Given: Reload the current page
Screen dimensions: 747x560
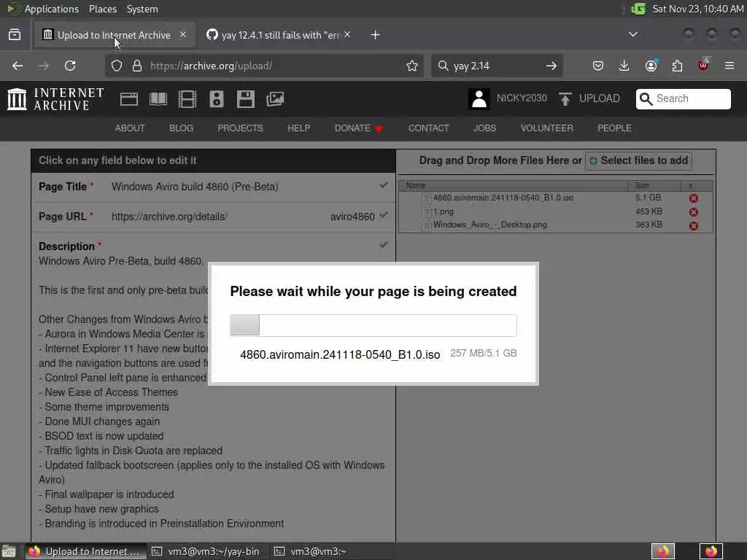Looking at the screenshot, I should tap(70, 66).
